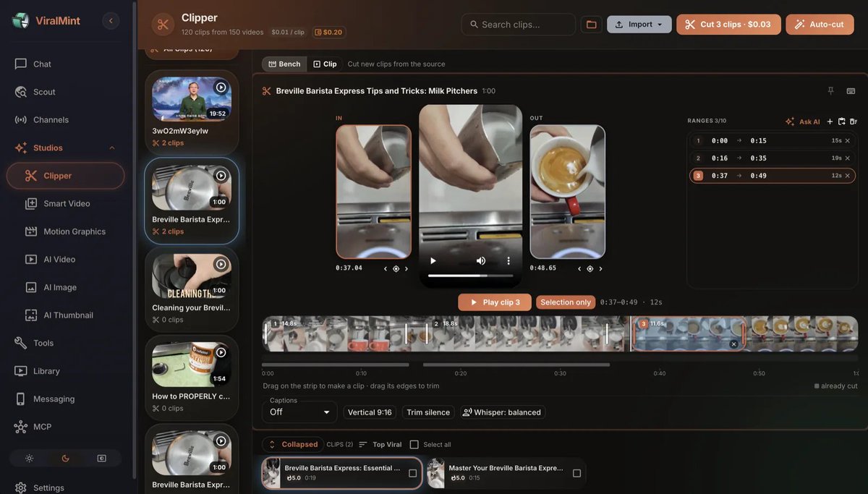Collapse the left sidebar with the chevron

click(111, 21)
